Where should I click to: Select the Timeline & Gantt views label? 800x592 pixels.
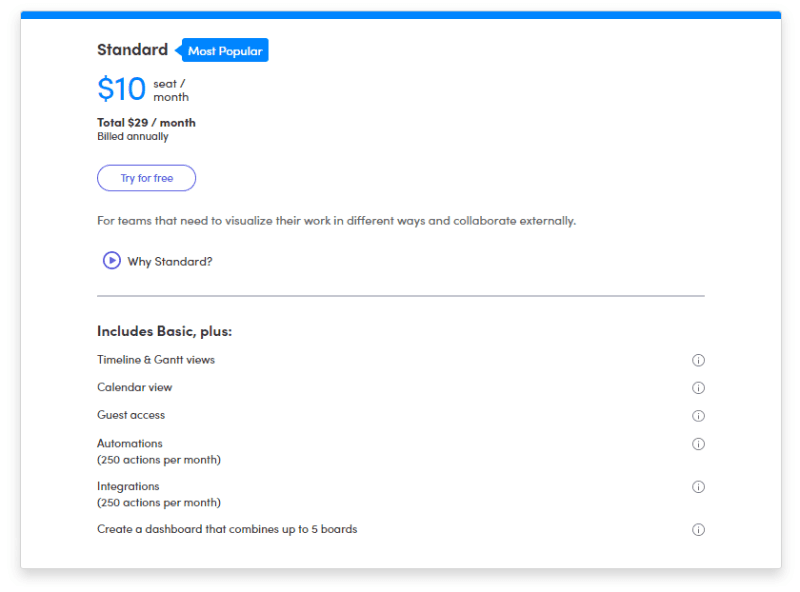155,360
